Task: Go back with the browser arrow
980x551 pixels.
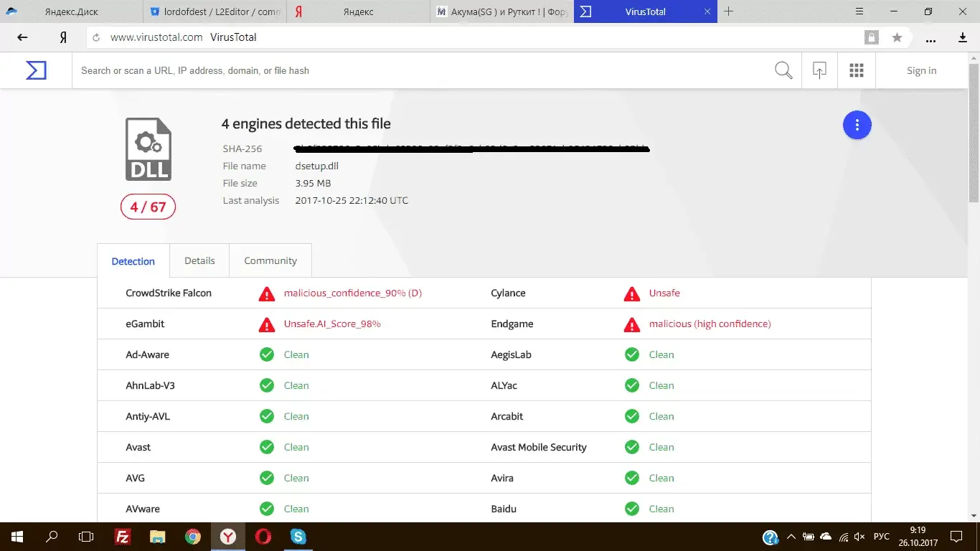Action: pyautogui.click(x=23, y=37)
